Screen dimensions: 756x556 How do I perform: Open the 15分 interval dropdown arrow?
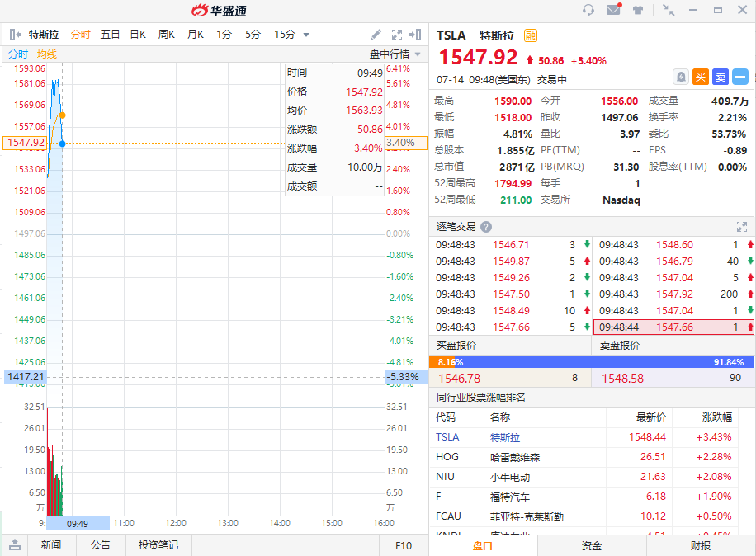(x=306, y=35)
